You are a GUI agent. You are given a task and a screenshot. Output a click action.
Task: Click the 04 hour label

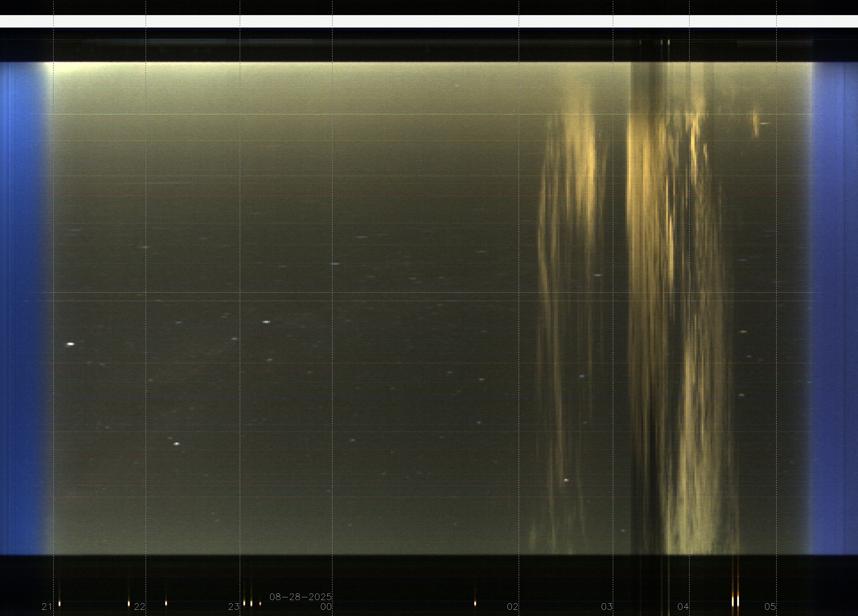click(x=683, y=607)
